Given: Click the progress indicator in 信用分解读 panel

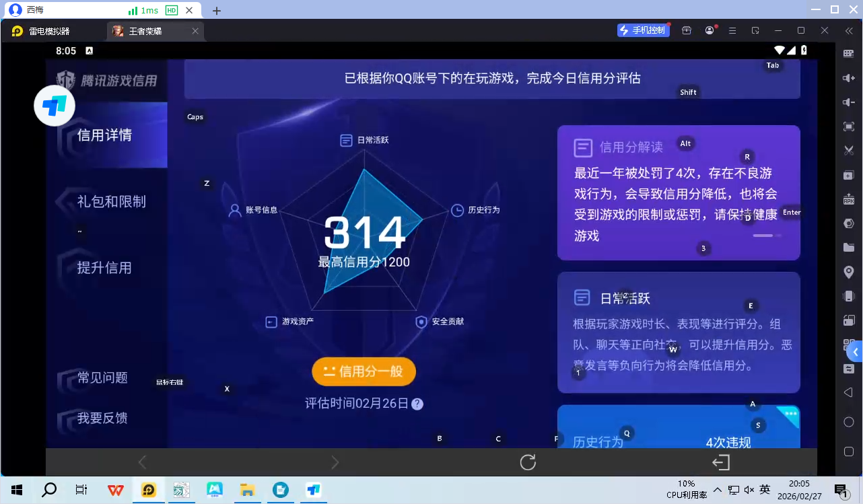Looking at the screenshot, I should pyautogui.click(x=768, y=236).
